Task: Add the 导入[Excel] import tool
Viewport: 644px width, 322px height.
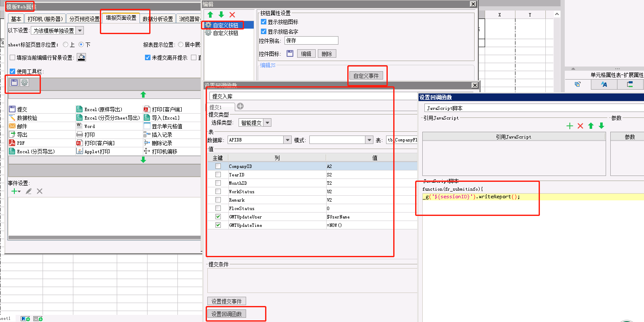Action: (161, 118)
